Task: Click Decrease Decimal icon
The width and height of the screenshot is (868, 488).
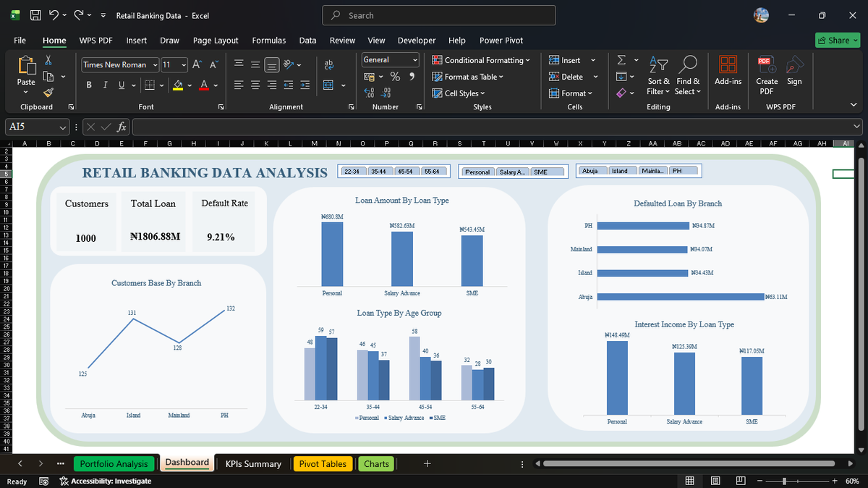Action: 387,93
